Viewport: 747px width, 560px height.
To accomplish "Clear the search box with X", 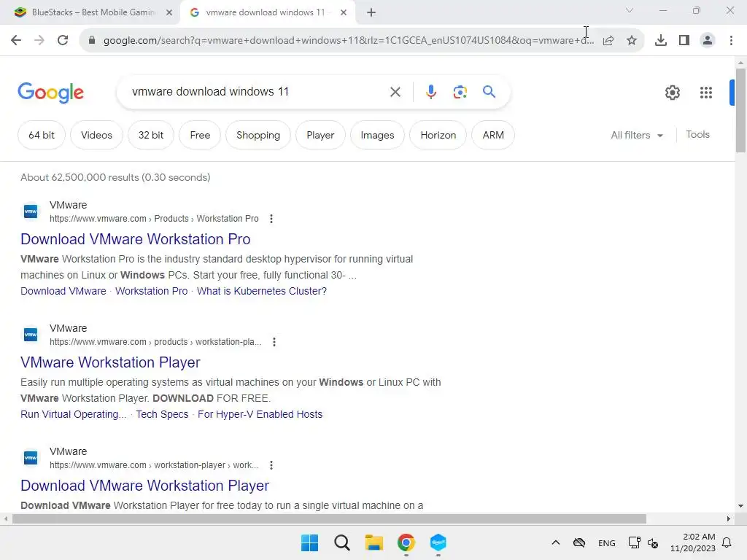I will (395, 92).
